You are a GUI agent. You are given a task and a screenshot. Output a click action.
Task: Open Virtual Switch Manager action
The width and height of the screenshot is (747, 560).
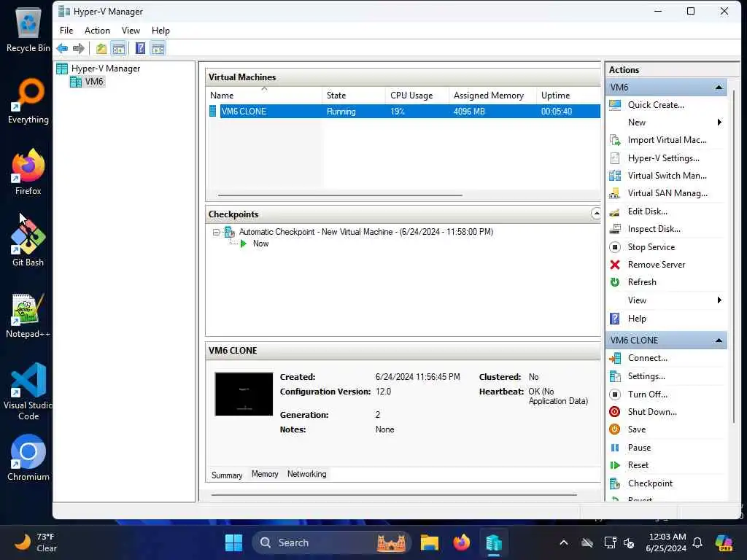click(667, 176)
